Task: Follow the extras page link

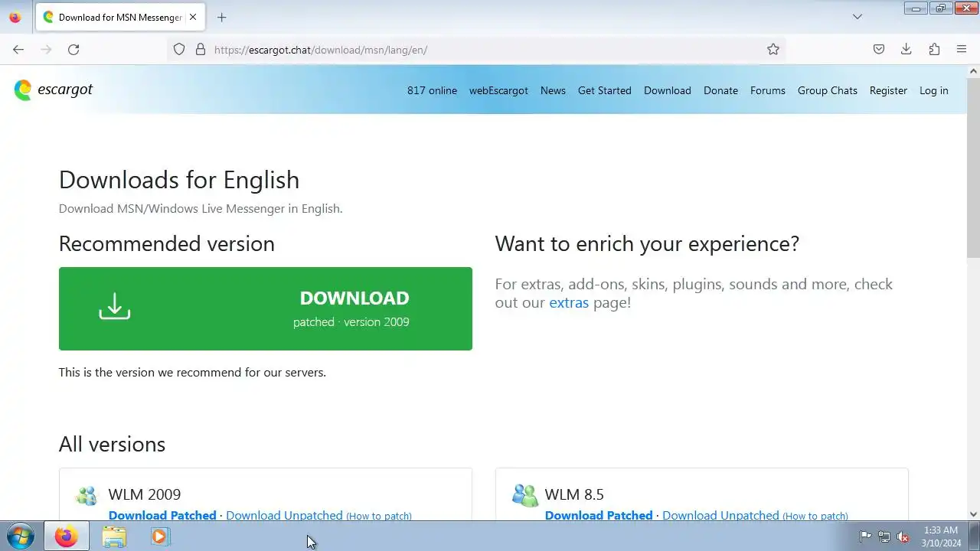Action: 569,302
